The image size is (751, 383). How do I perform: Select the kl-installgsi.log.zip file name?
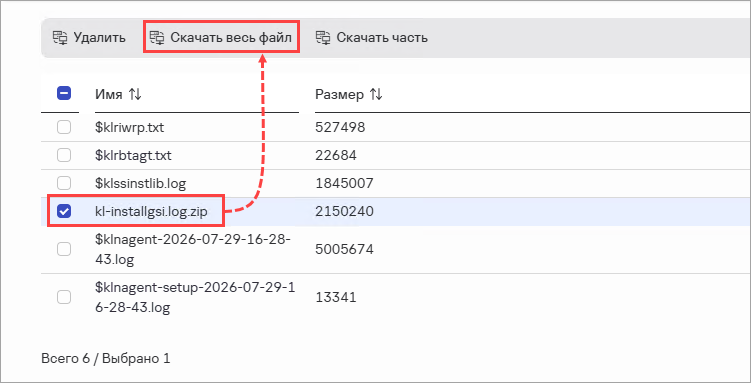(151, 211)
